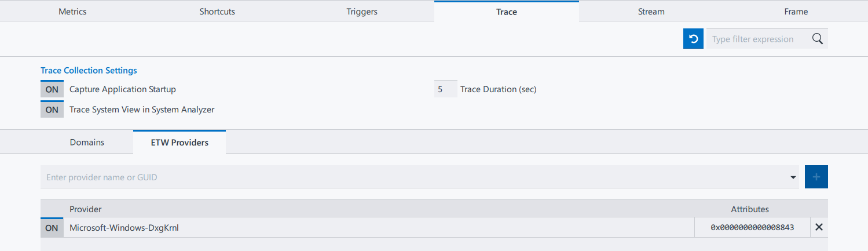Select the Stream tab
The height and width of the screenshot is (251, 868).
coord(651,12)
